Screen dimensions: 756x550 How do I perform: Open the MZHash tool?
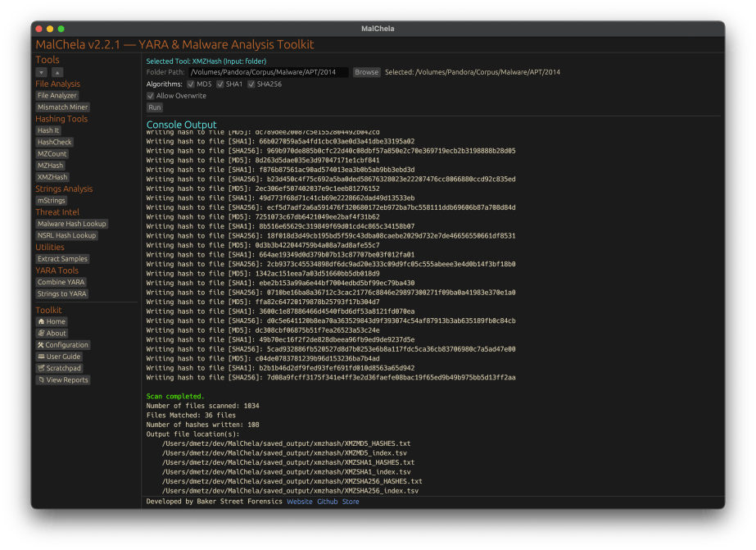click(x=50, y=166)
